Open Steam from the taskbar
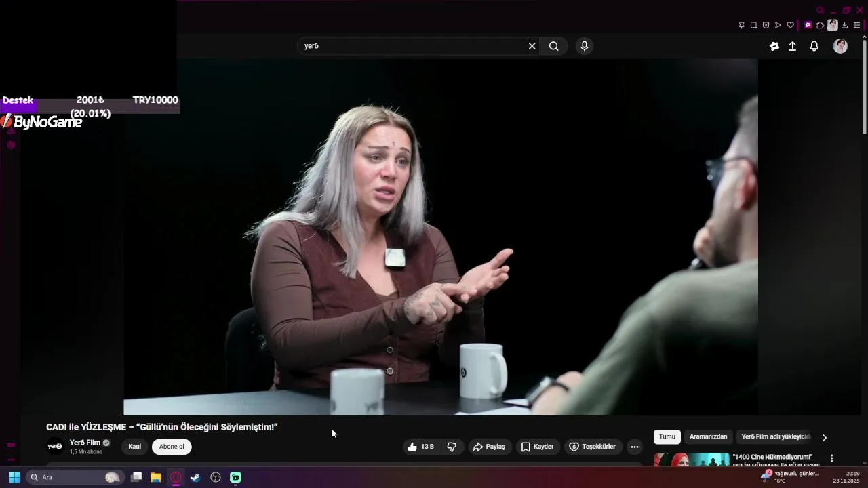Image resolution: width=868 pixels, height=488 pixels. coord(195,477)
